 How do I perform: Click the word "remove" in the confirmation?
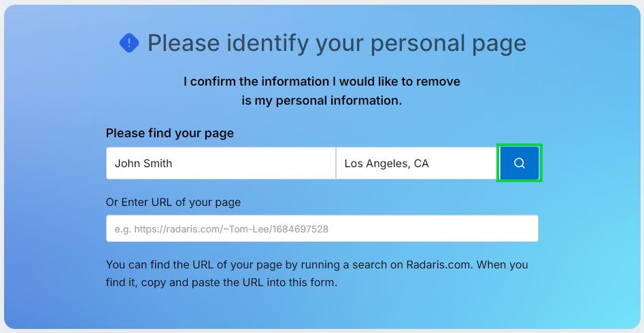point(437,82)
